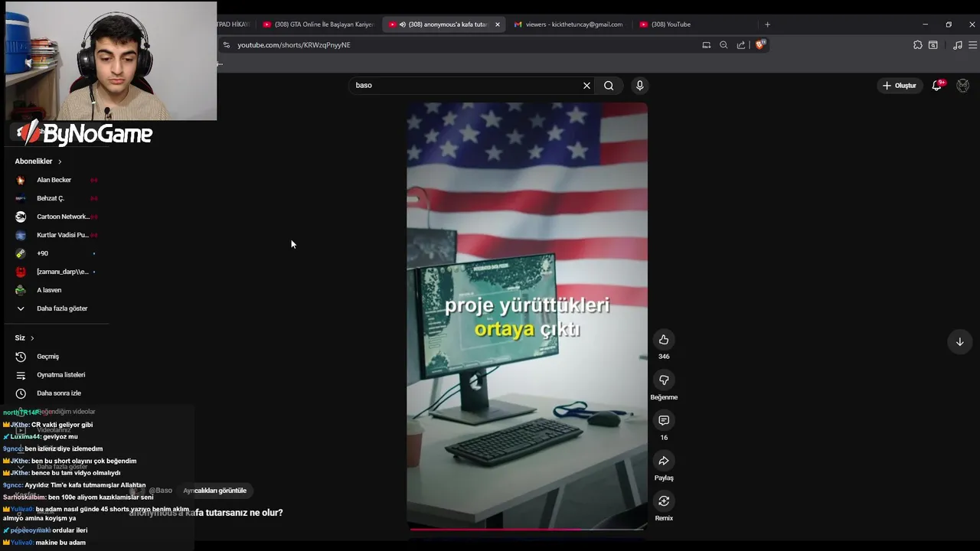Expand the Siz section arrow
Image resolution: width=980 pixels, height=551 pixels.
[x=32, y=337]
